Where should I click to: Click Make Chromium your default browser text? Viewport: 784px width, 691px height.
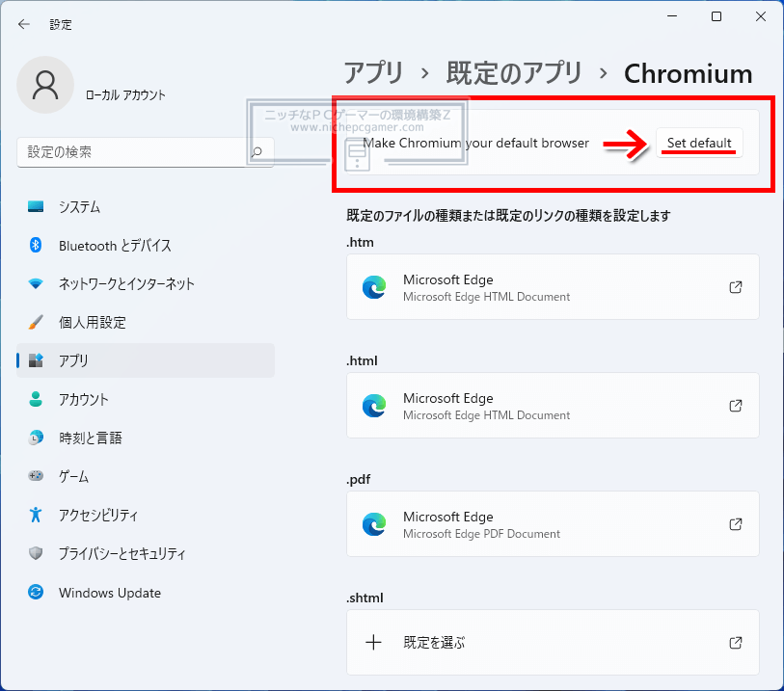point(476,143)
